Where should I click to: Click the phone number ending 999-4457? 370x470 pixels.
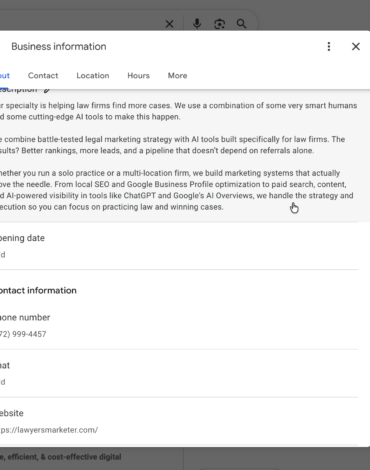23,334
